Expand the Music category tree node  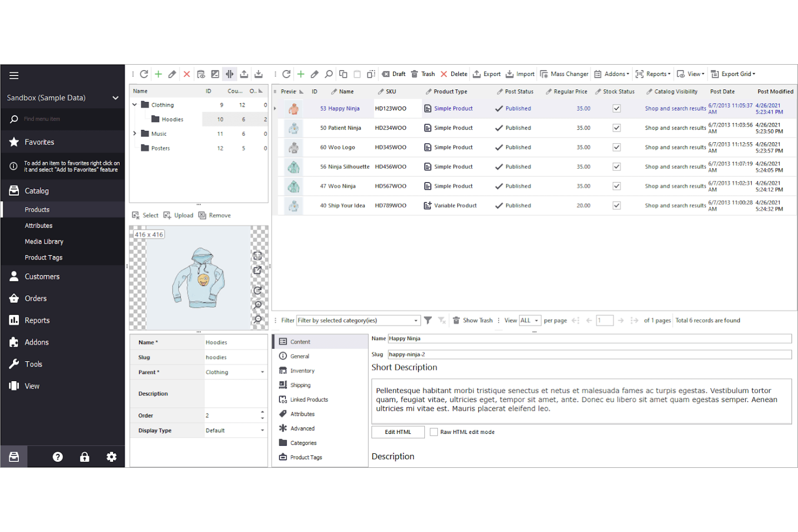click(x=135, y=134)
